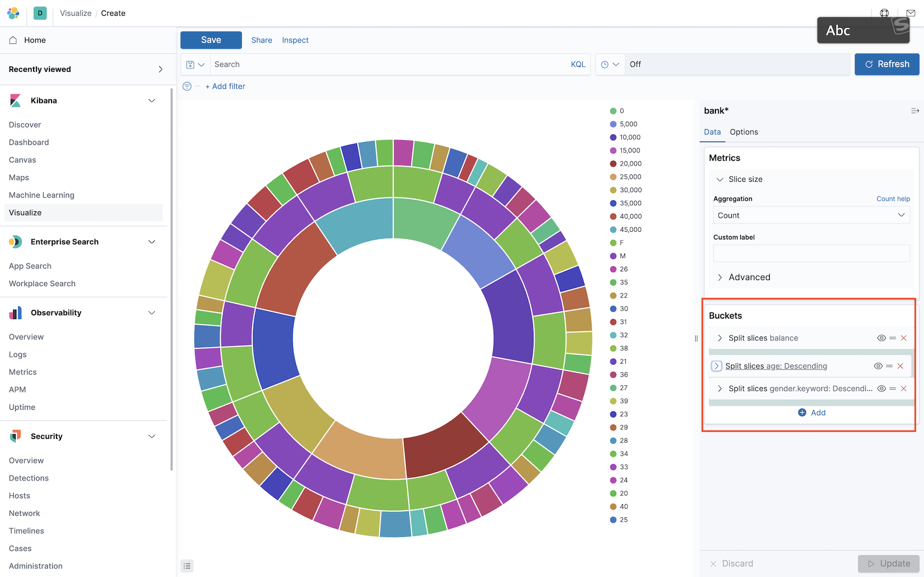Collapse the Security nav group
The image size is (924, 577).
coord(152,436)
